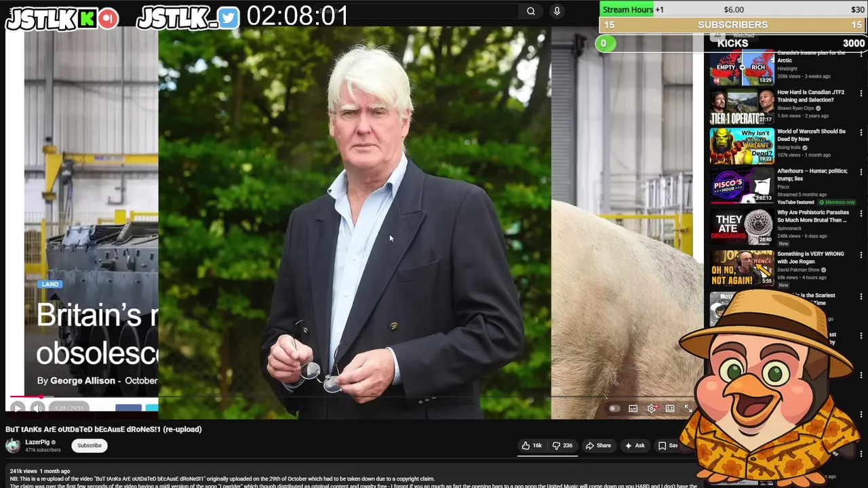Screen dimensions: 868x488
Task: Open World of Warcraft Should Be Dead video
Action: pyautogui.click(x=811, y=135)
